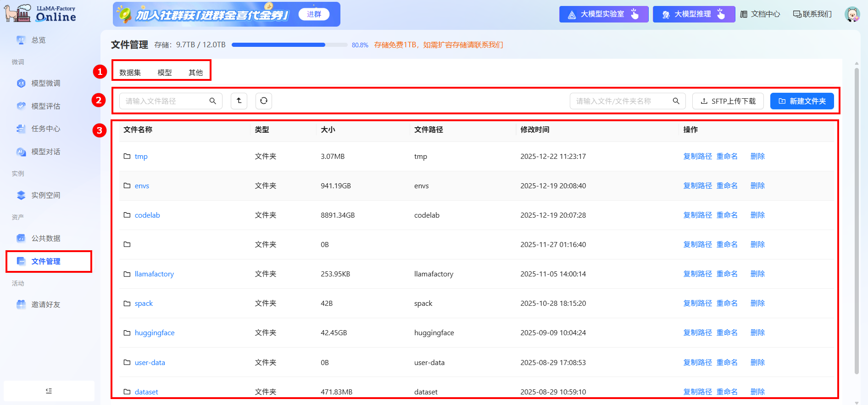Screen dimensions: 868x405
Task: Click 复制路径 for llamafactory row
Action: (x=698, y=274)
